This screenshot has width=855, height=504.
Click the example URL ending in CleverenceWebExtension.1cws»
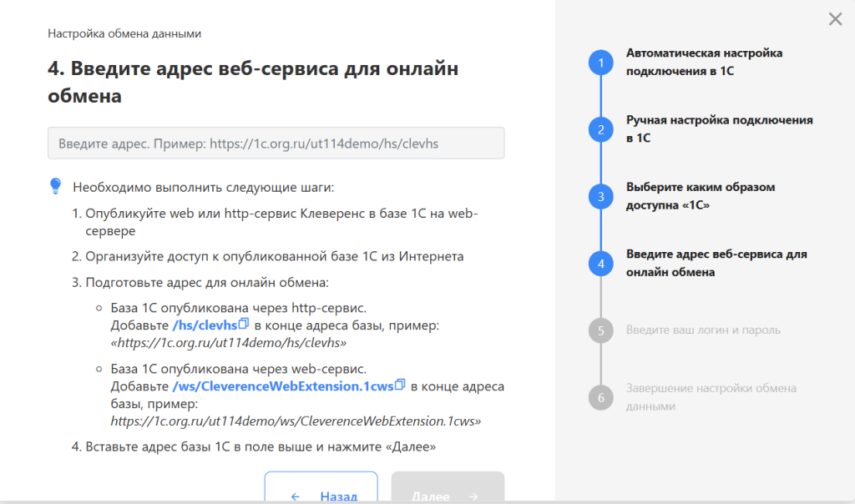(x=296, y=421)
